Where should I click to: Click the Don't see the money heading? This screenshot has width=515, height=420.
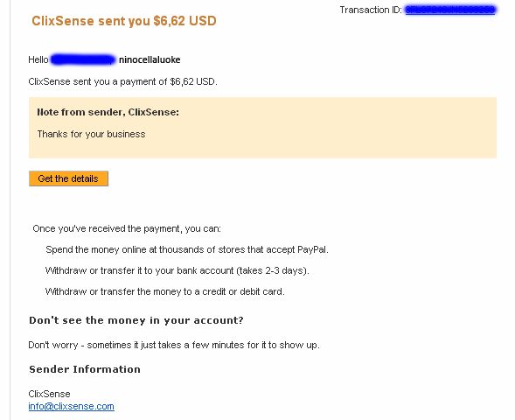click(136, 320)
